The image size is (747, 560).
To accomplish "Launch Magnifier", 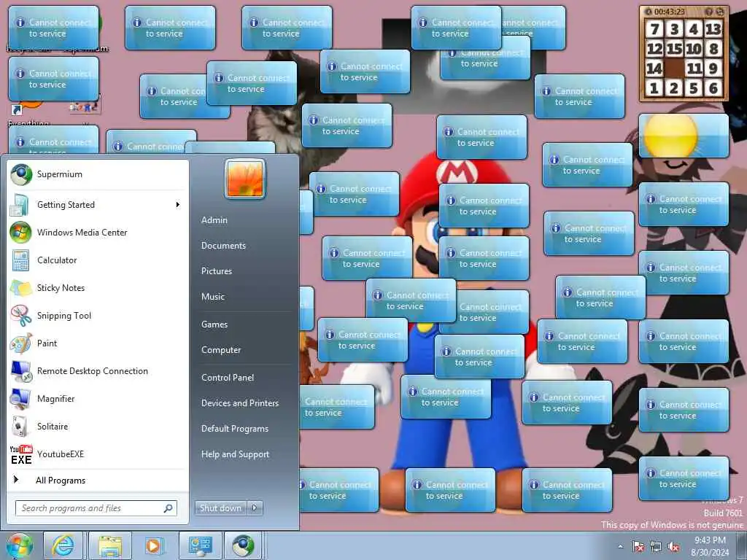I will 98,399.
